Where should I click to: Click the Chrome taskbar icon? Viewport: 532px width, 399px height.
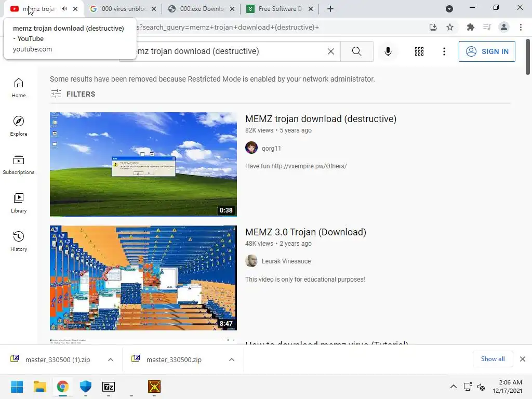click(63, 387)
